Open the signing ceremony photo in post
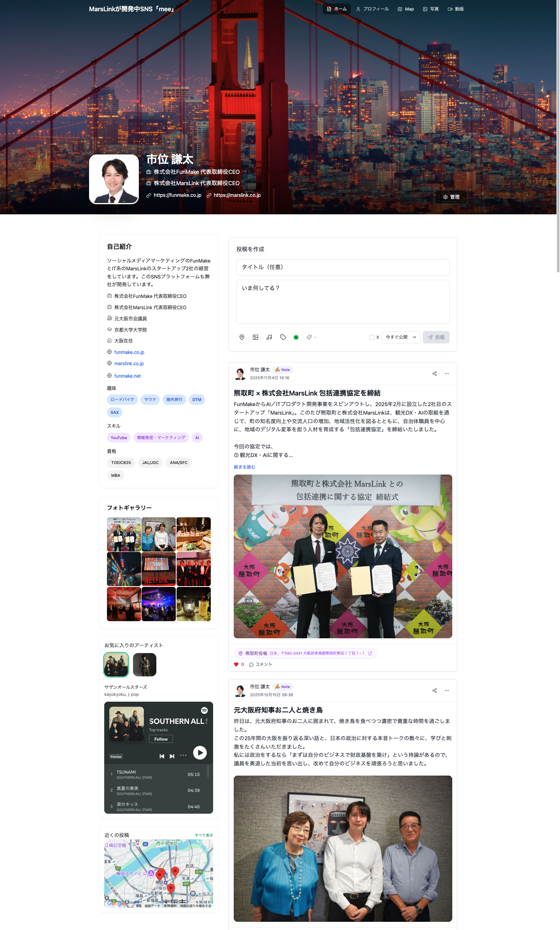560x930 pixels. point(343,556)
